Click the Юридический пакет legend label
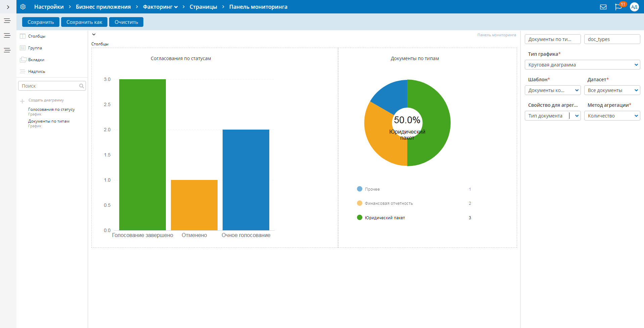This screenshot has width=644, height=328. pyautogui.click(x=385, y=218)
